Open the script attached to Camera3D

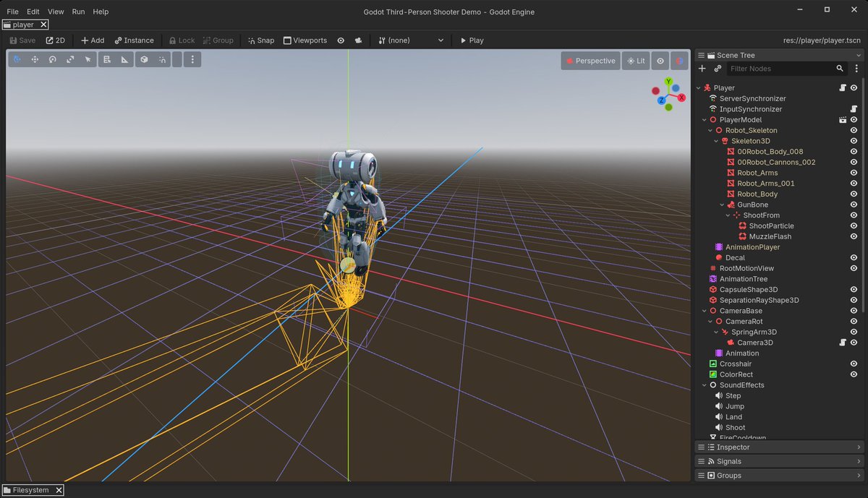(843, 343)
